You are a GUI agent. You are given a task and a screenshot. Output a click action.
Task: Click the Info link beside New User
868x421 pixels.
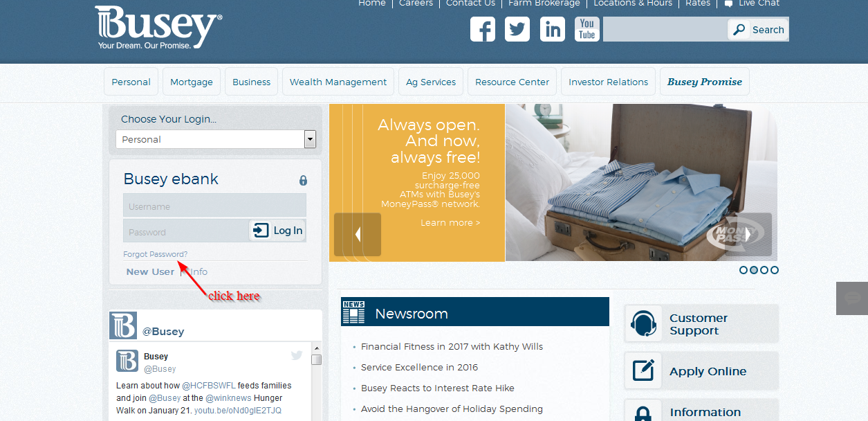click(x=198, y=272)
